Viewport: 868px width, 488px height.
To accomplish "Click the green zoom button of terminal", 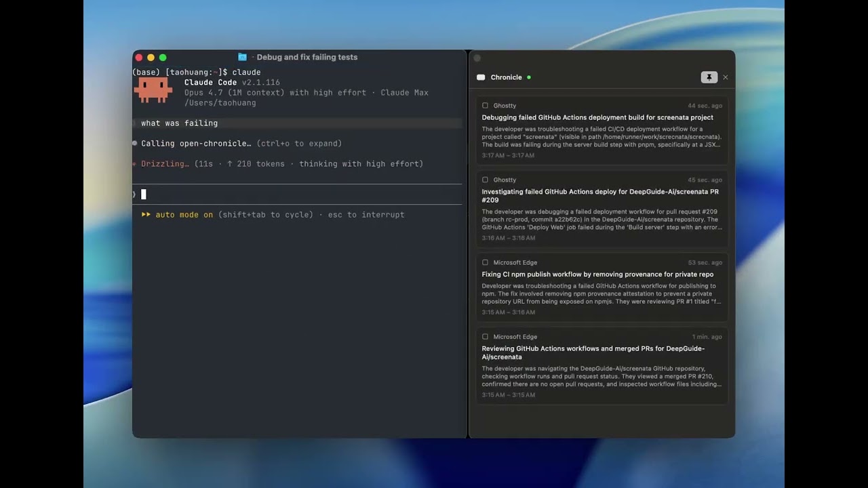I will pos(163,58).
